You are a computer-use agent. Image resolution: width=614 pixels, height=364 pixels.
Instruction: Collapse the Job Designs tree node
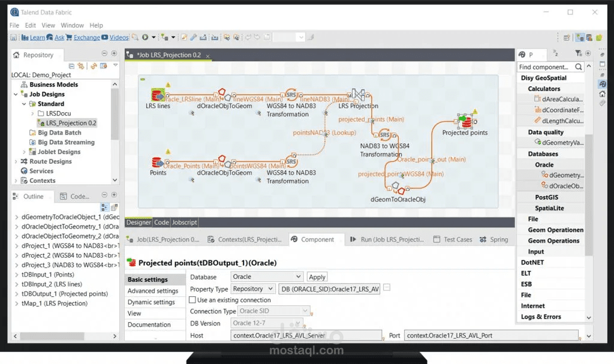[x=16, y=94]
